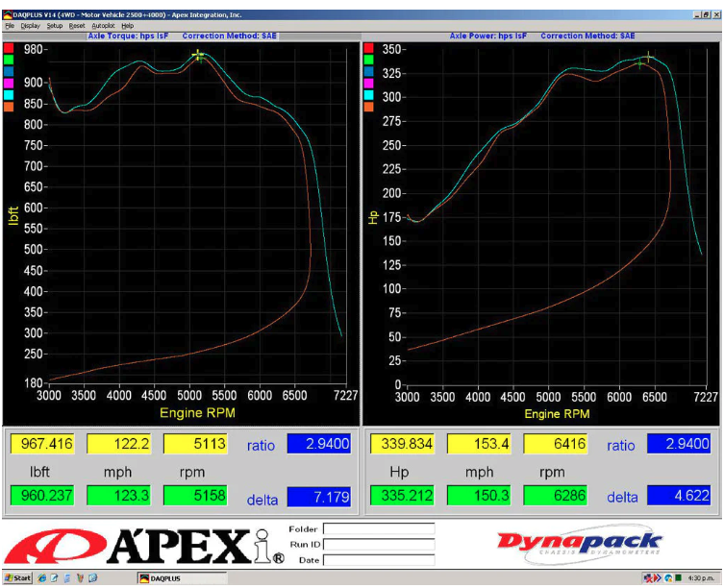724x588 pixels.
Task: Click the third quick launch icon
Action: [67, 577]
